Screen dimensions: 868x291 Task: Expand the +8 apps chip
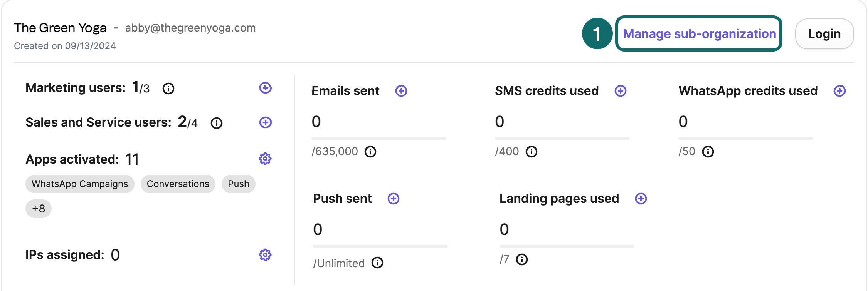point(38,208)
